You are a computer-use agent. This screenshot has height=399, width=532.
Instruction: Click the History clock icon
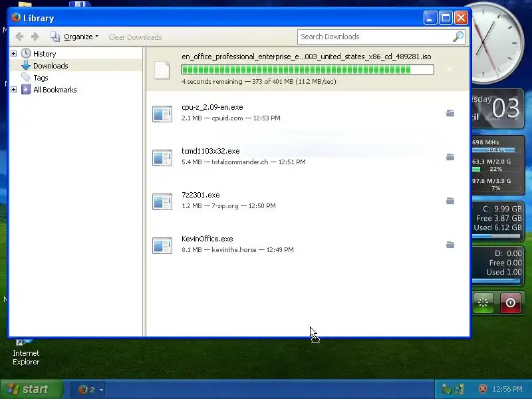pyautogui.click(x=26, y=54)
